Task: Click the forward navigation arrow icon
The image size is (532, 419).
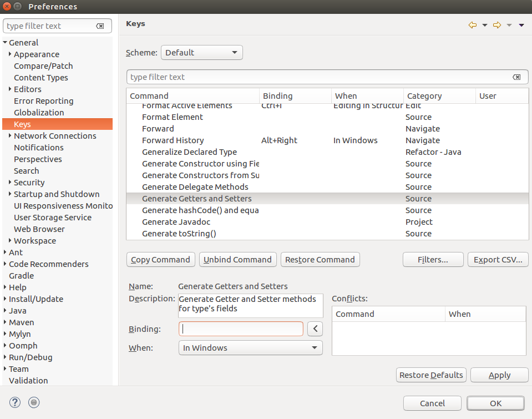Action: tap(497, 25)
